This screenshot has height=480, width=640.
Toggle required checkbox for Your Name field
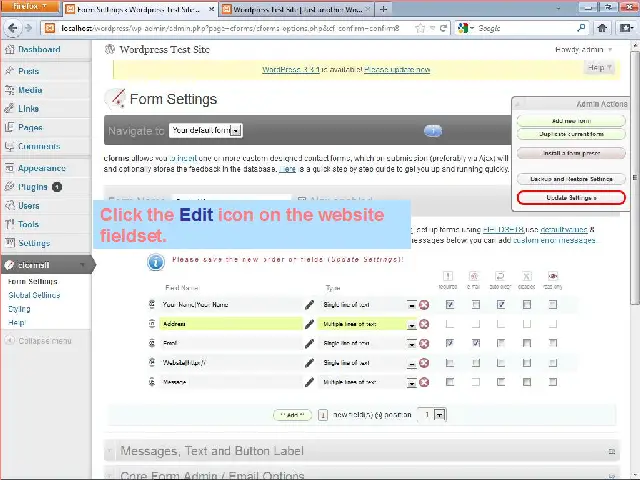click(x=450, y=304)
